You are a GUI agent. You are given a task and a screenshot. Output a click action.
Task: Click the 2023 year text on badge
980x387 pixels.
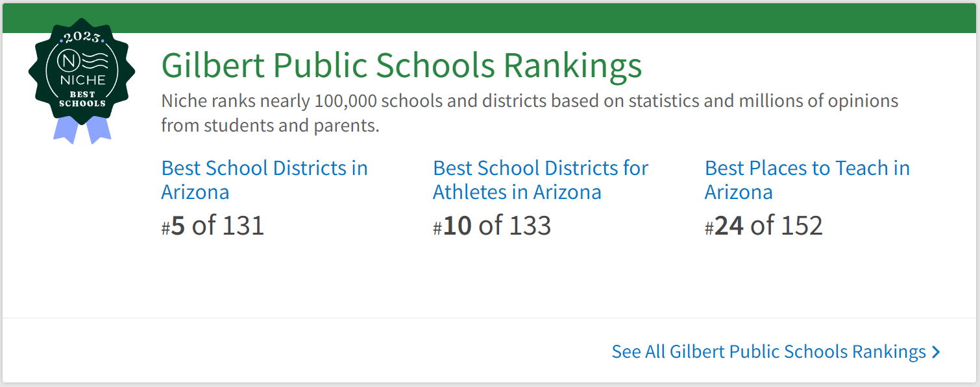[82, 38]
